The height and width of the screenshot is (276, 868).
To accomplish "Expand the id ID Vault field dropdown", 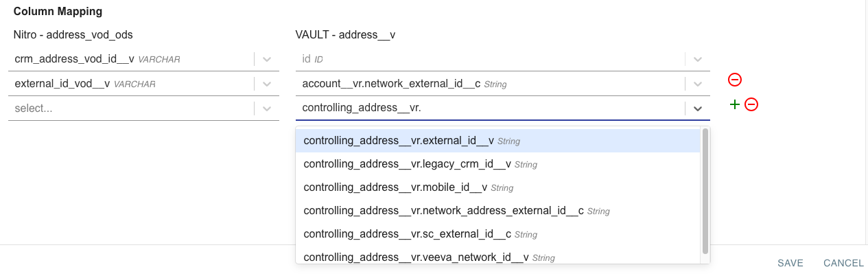I will [x=698, y=60].
